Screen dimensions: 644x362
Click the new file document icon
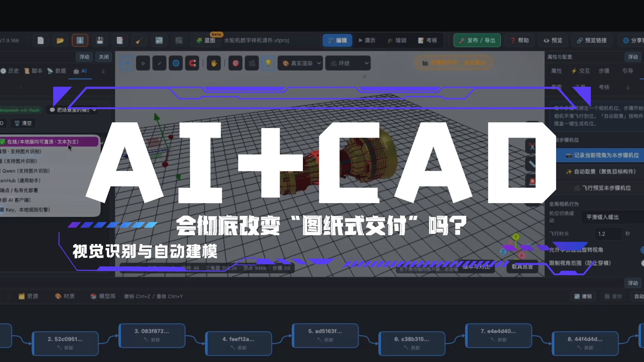point(41,41)
